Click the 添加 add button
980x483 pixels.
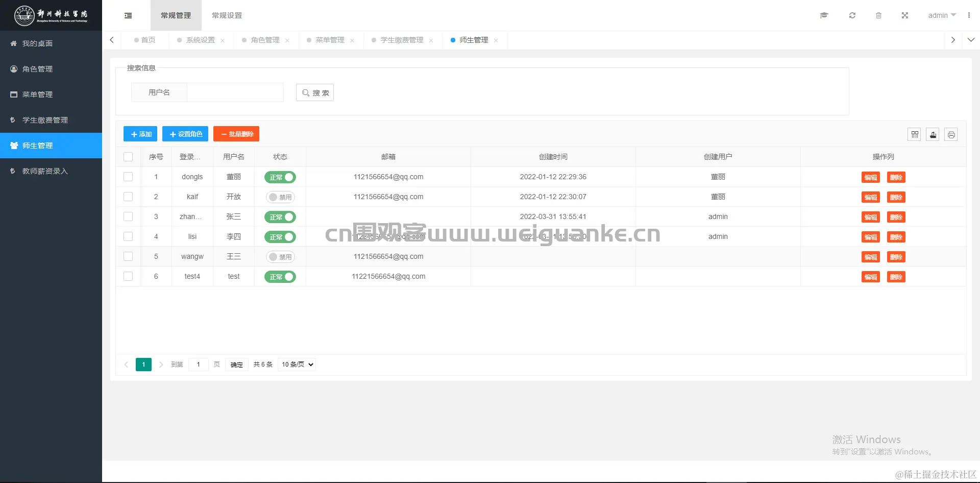140,134
